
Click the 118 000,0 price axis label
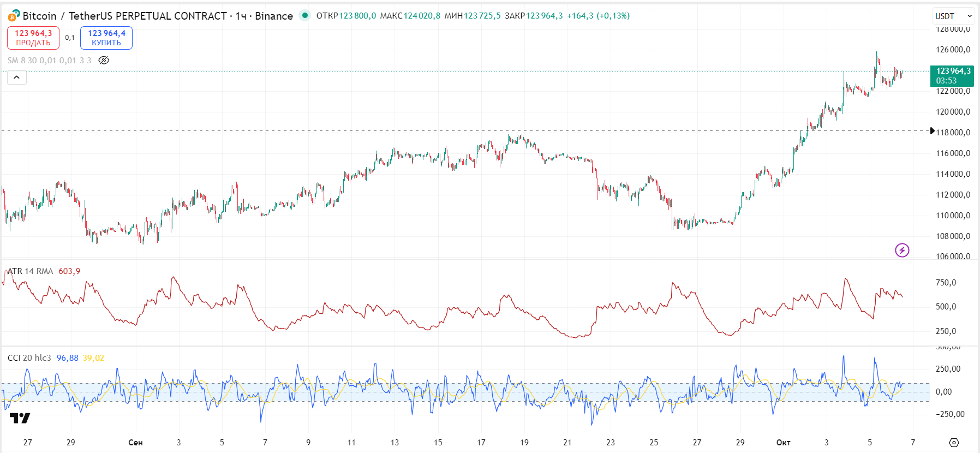pos(953,133)
